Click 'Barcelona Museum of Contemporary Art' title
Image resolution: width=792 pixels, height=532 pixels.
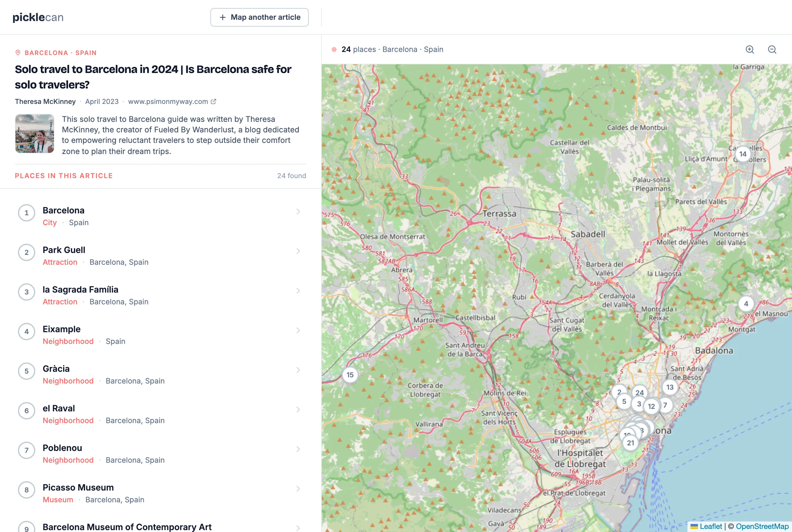[127, 527]
